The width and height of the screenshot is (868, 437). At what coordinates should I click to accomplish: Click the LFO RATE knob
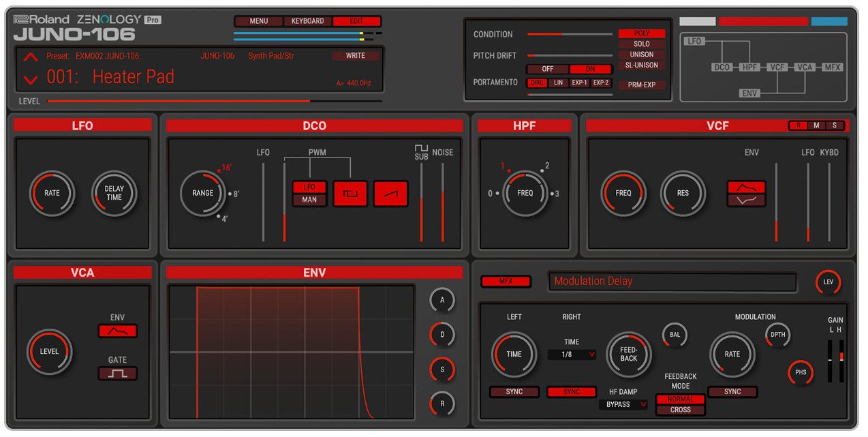(52, 194)
